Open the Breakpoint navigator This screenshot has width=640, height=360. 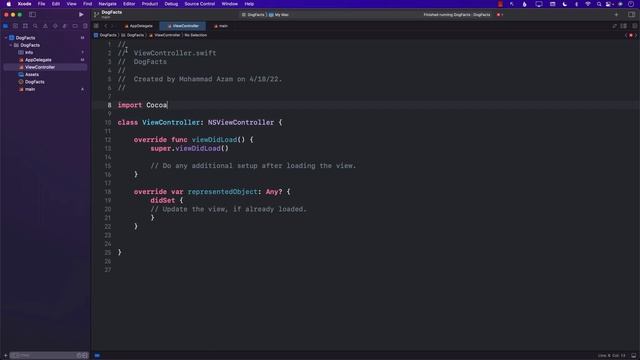(75, 26)
